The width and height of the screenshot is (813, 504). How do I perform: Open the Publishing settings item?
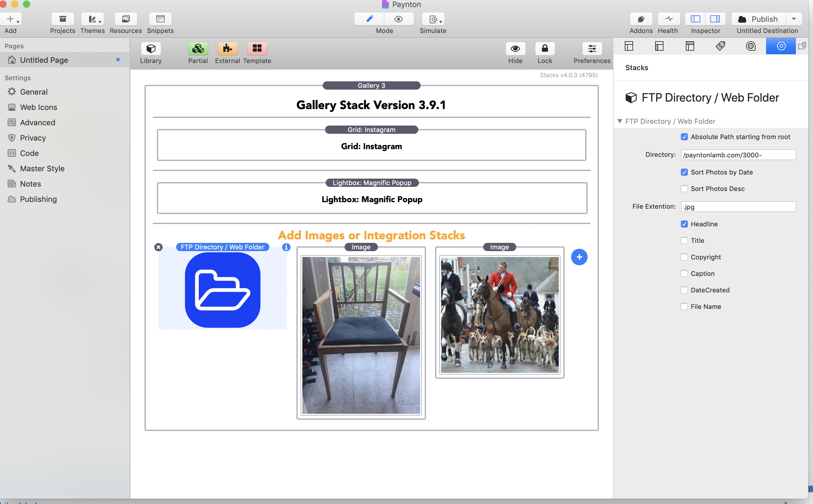coord(38,199)
